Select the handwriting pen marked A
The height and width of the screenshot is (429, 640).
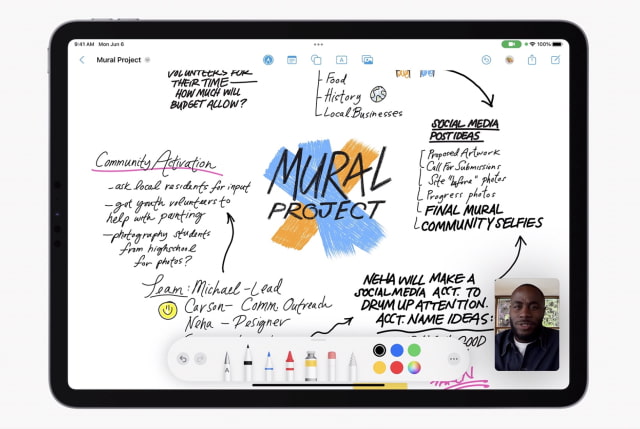pos(227,366)
